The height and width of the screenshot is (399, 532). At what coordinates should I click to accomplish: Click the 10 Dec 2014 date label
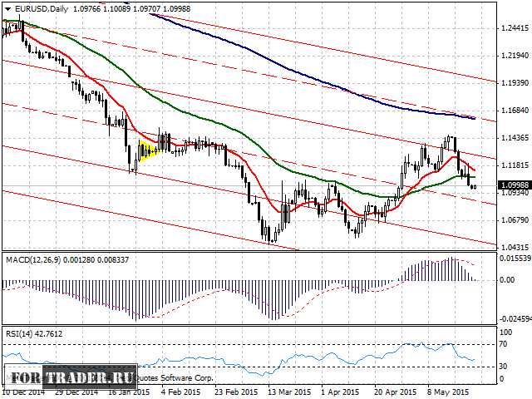[x=22, y=390]
